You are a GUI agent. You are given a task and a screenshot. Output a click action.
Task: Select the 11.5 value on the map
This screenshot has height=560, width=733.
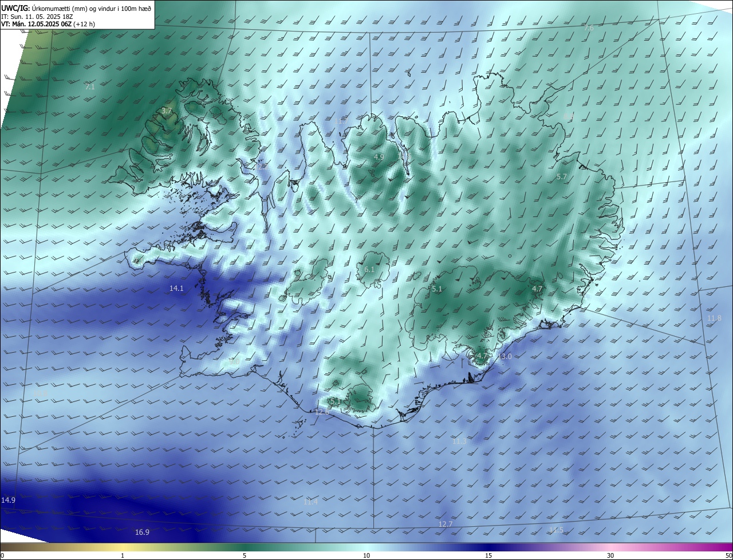pos(556,530)
